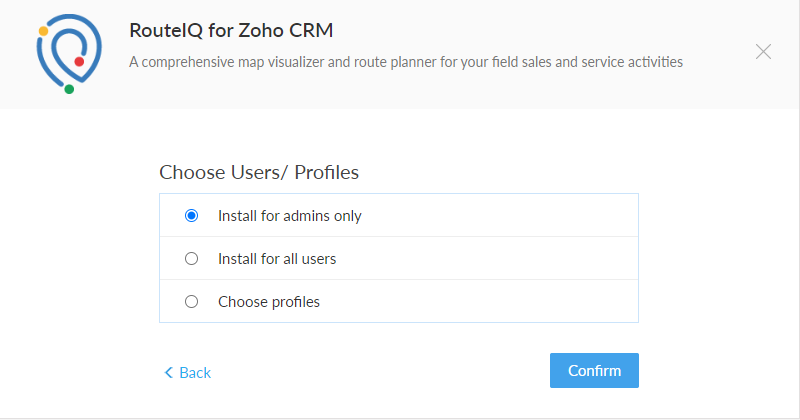The height and width of the screenshot is (420, 800).
Task: Click the green dot below the logo
Action: [69, 89]
